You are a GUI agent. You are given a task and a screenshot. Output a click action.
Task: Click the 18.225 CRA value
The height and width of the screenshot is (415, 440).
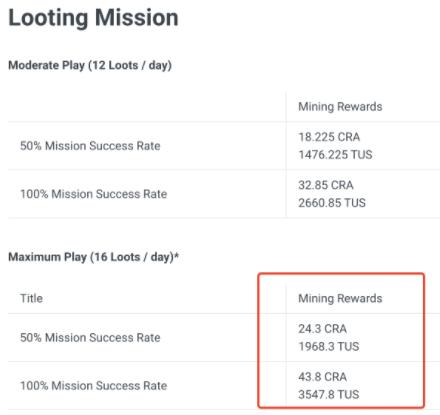329,137
